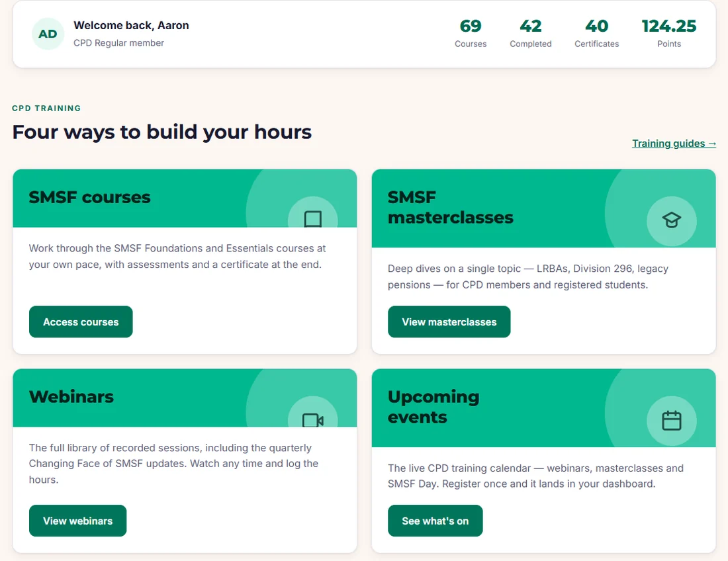Click the See what's on button
This screenshot has height=561, width=728.
point(435,521)
